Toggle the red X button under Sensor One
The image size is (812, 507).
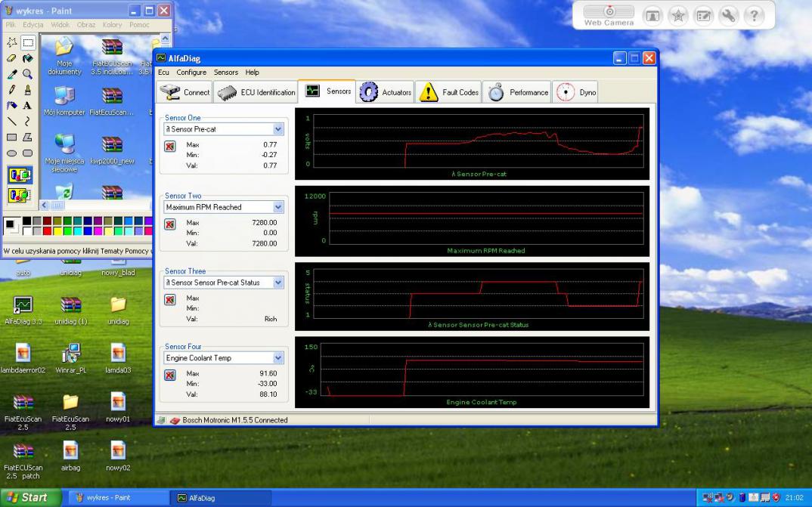[x=170, y=147]
